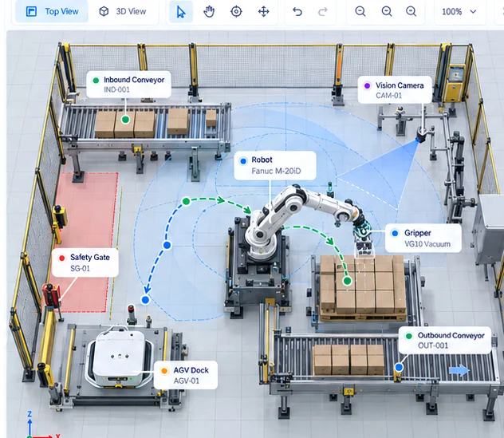Select the Inbound Conveyor IND-001 label
Viewport: 504px width, 438px height.
(x=128, y=85)
